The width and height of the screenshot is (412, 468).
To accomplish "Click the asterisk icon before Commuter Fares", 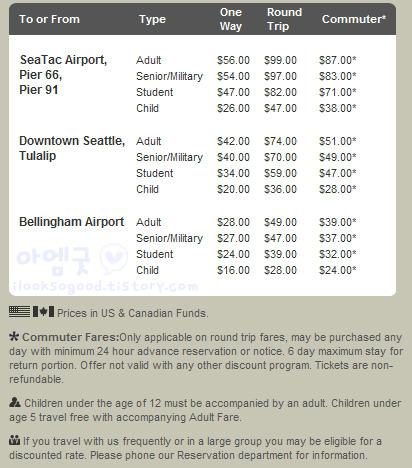I will (x=14, y=337).
